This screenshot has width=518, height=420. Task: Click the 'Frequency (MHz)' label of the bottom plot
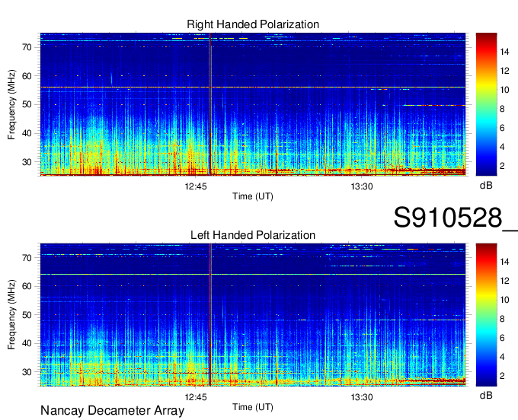click(11, 315)
